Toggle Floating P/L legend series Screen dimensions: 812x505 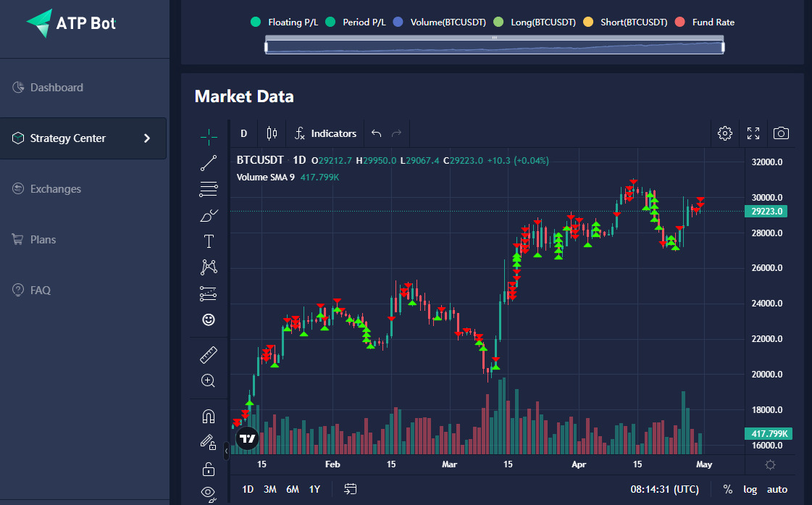285,22
